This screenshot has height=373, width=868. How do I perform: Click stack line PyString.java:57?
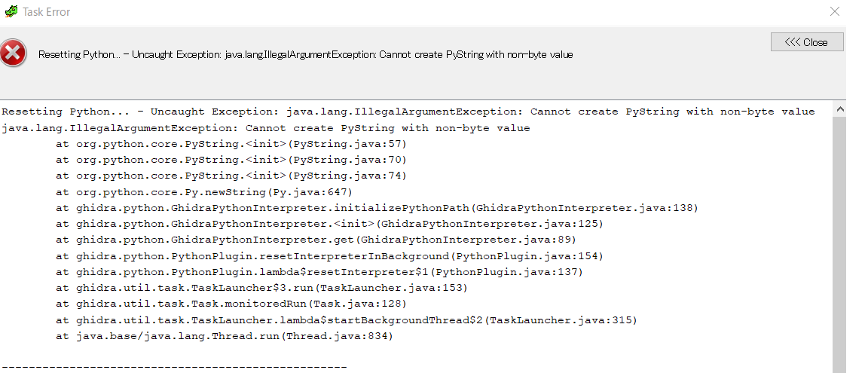[231, 145]
